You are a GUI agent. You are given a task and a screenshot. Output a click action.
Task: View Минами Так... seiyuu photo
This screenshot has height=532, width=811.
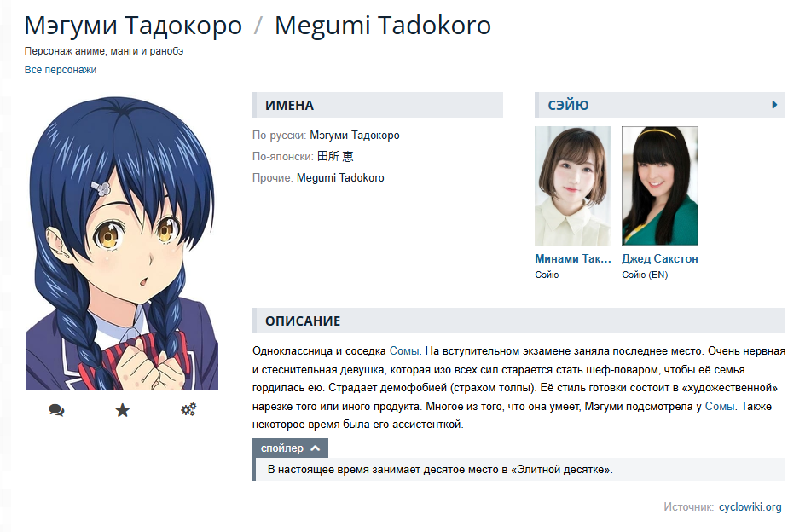tap(573, 186)
